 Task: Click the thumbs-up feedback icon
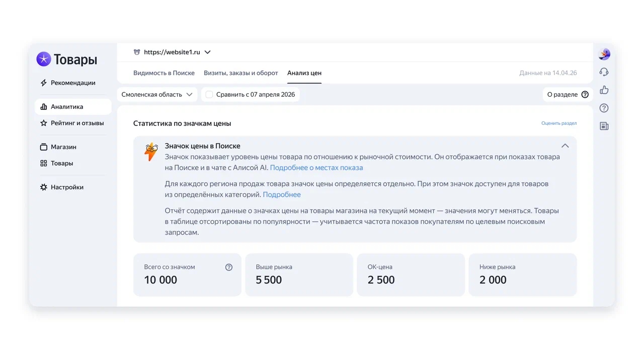pyautogui.click(x=604, y=90)
